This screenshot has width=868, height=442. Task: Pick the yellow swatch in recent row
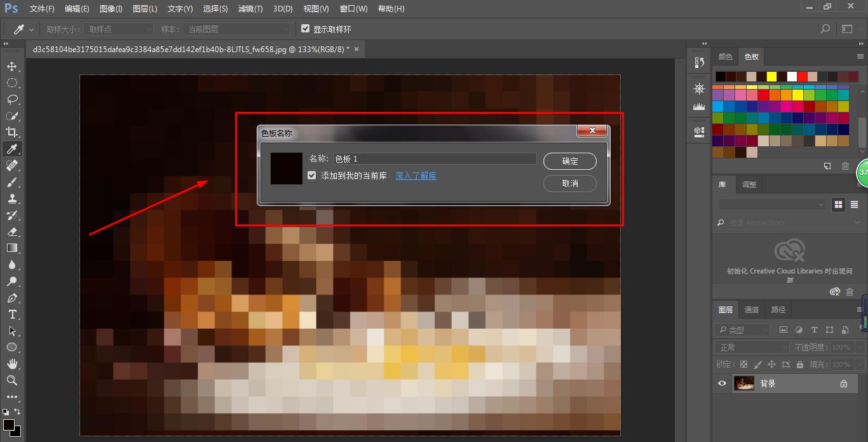[771, 76]
